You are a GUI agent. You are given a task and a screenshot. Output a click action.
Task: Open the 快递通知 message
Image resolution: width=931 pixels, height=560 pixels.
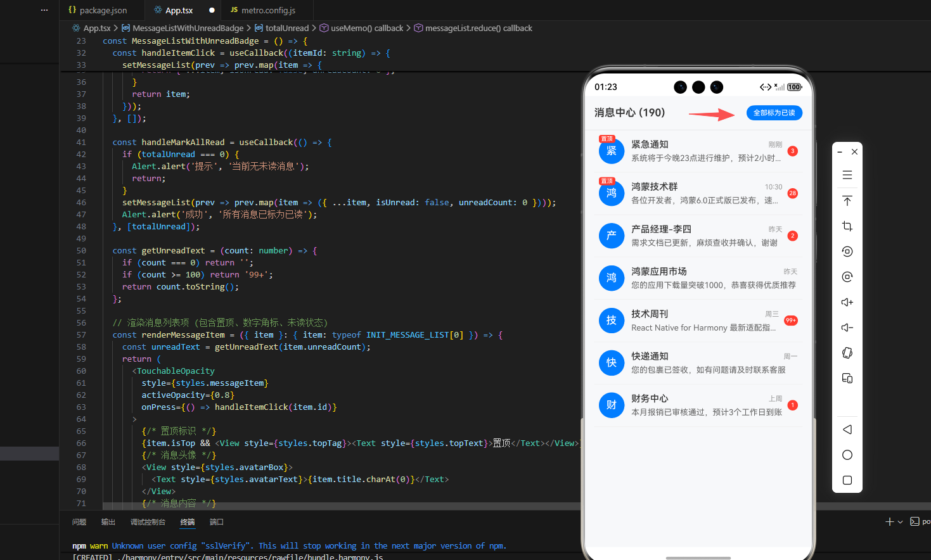pyautogui.click(x=698, y=363)
